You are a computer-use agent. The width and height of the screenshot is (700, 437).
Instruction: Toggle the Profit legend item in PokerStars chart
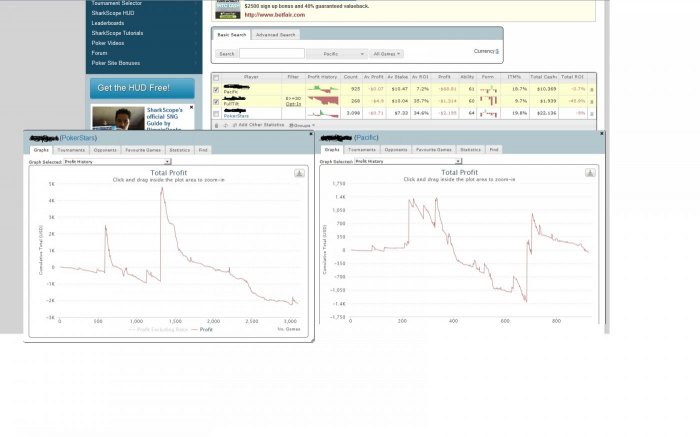coord(202,329)
